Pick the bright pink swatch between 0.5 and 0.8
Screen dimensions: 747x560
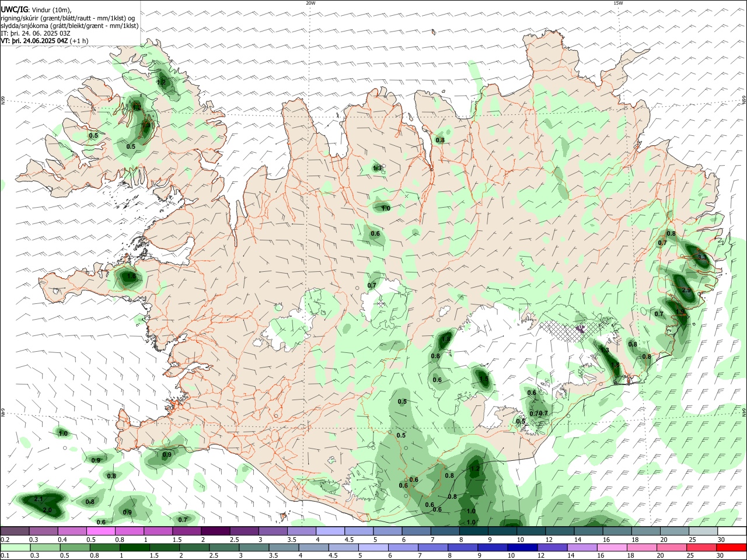click(x=101, y=531)
